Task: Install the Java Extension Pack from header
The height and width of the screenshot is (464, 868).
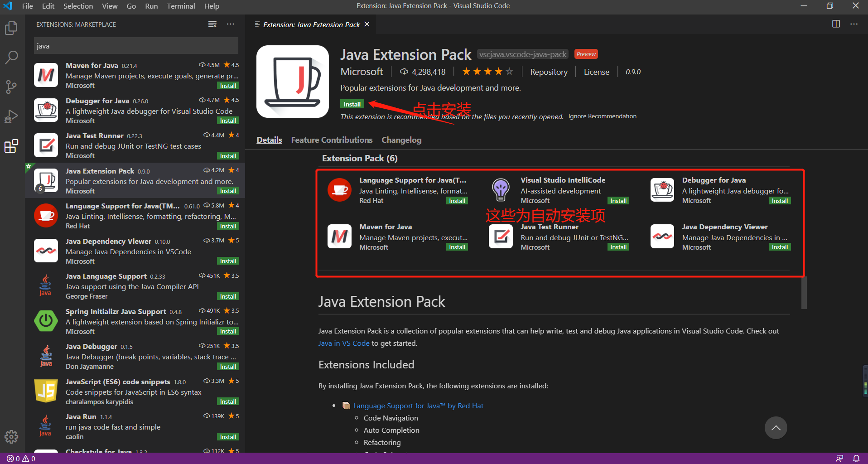Action: 352,104
